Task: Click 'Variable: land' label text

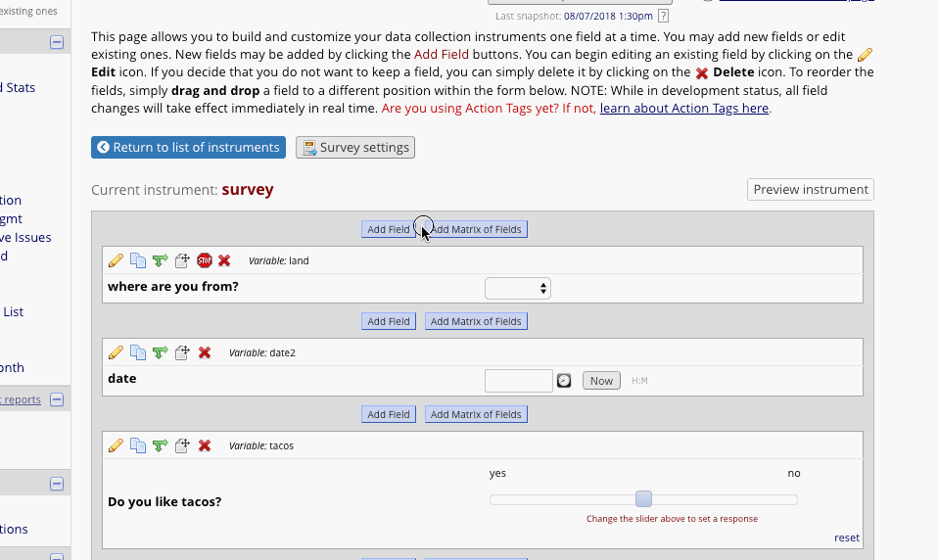Action: point(279,260)
